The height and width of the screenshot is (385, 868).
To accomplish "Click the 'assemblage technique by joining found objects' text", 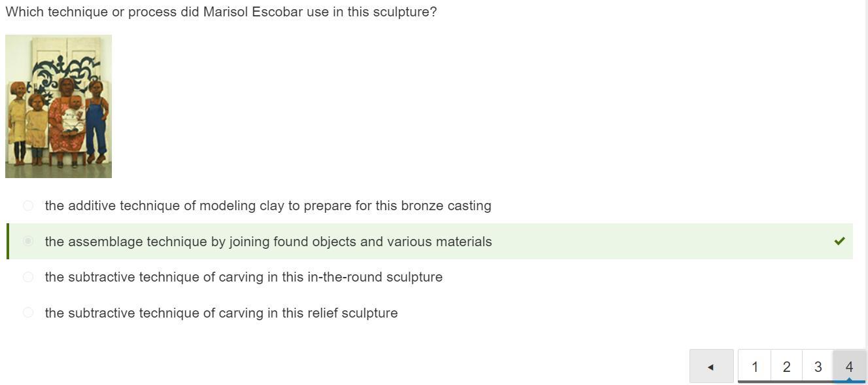I will (x=268, y=242).
